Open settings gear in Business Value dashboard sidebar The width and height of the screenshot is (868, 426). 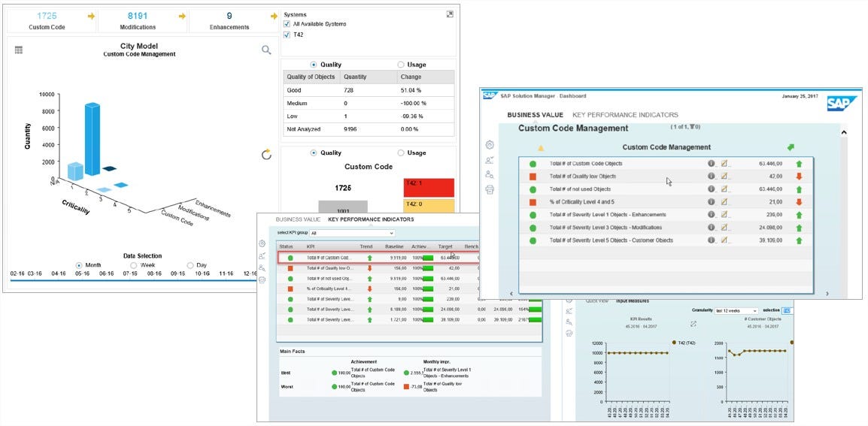(x=490, y=145)
